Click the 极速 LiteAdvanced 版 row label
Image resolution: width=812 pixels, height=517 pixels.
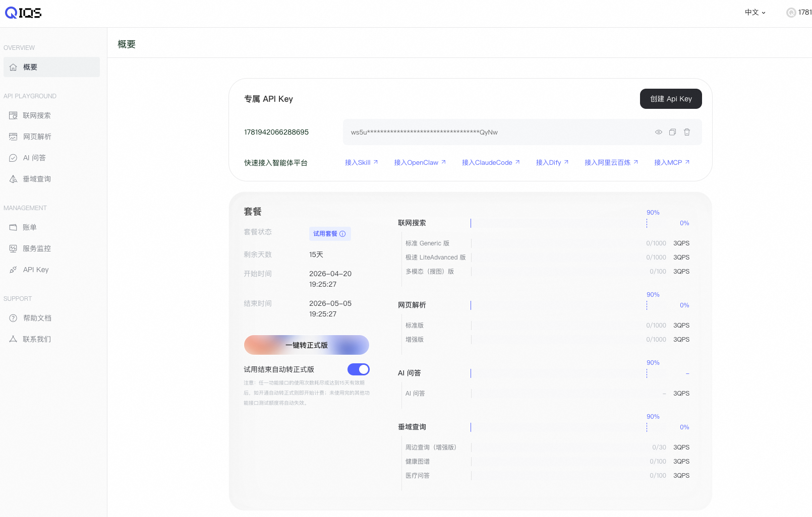pyautogui.click(x=436, y=257)
